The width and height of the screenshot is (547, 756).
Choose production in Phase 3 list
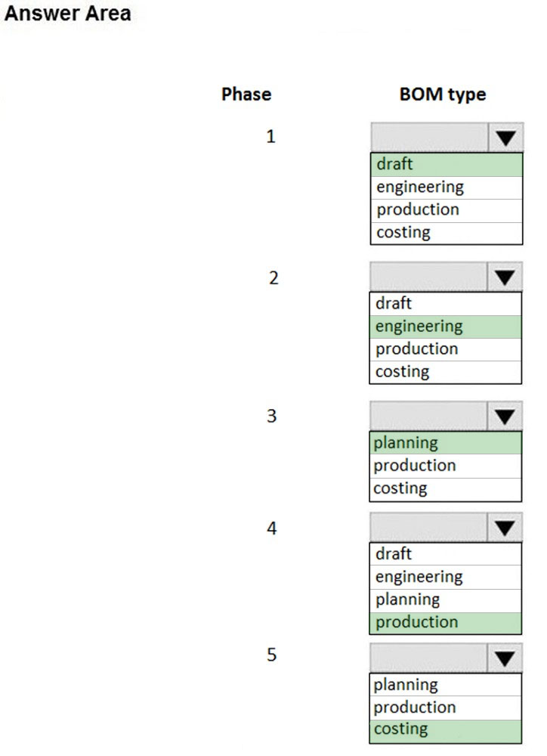tap(445, 466)
